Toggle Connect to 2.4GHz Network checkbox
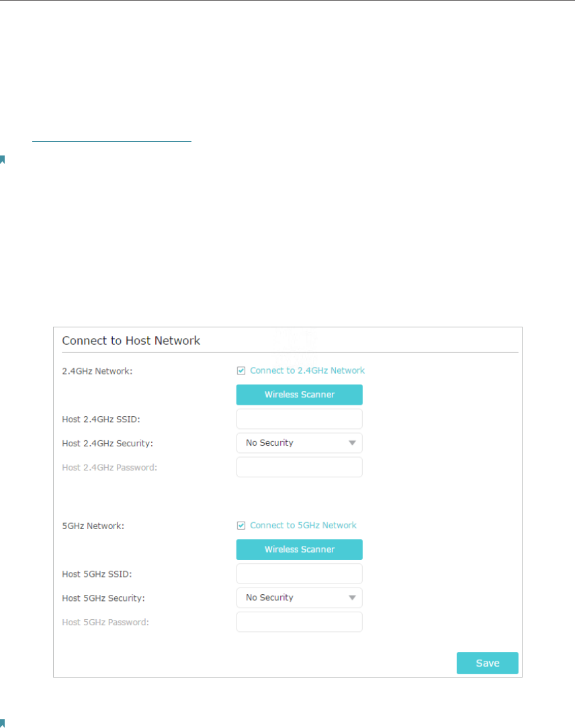This screenshot has width=575, height=728. (241, 370)
